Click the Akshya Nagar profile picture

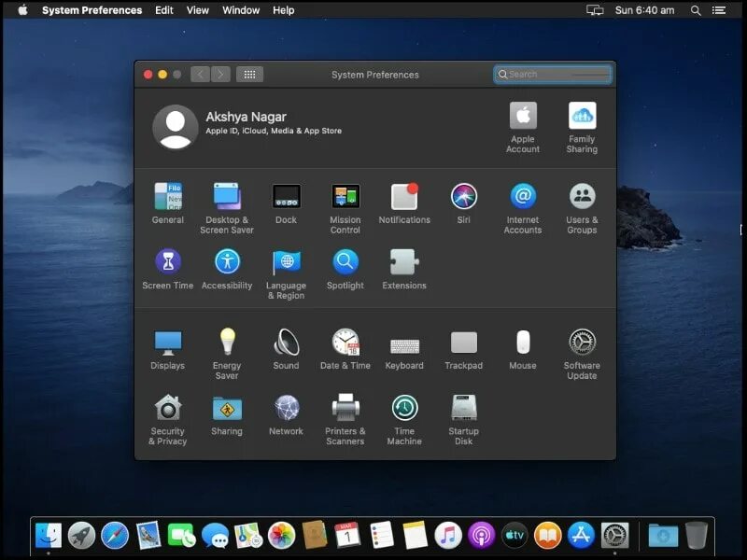pyautogui.click(x=175, y=127)
